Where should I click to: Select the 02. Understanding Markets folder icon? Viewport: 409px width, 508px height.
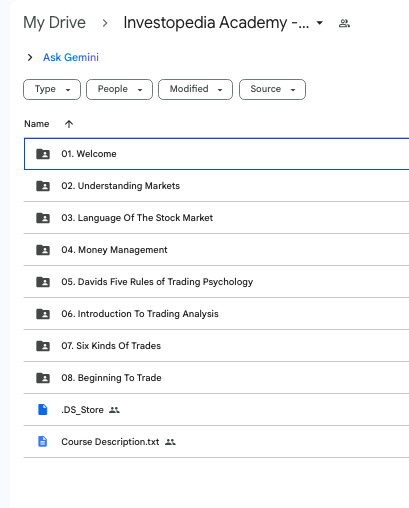pyautogui.click(x=43, y=186)
